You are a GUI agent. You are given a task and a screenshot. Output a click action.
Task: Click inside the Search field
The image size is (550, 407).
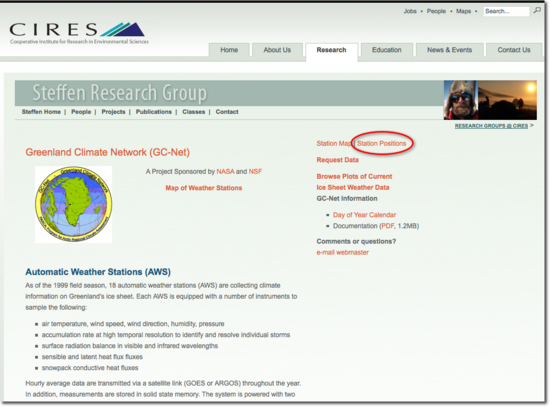(506, 11)
